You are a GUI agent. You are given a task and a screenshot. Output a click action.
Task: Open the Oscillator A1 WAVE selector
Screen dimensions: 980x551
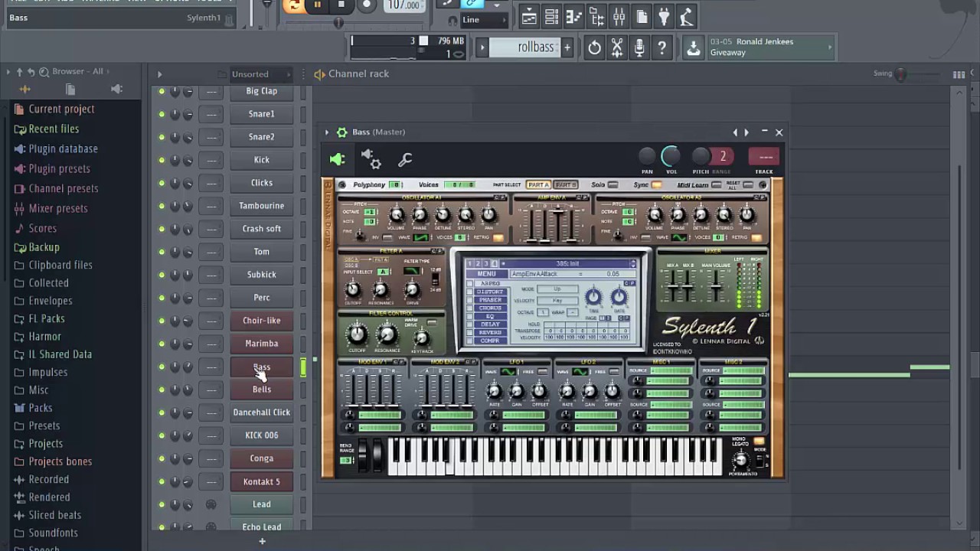pyautogui.click(x=421, y=238)
